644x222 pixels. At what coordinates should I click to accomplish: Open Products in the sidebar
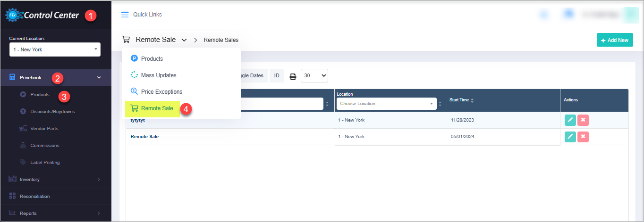[40, 94]
